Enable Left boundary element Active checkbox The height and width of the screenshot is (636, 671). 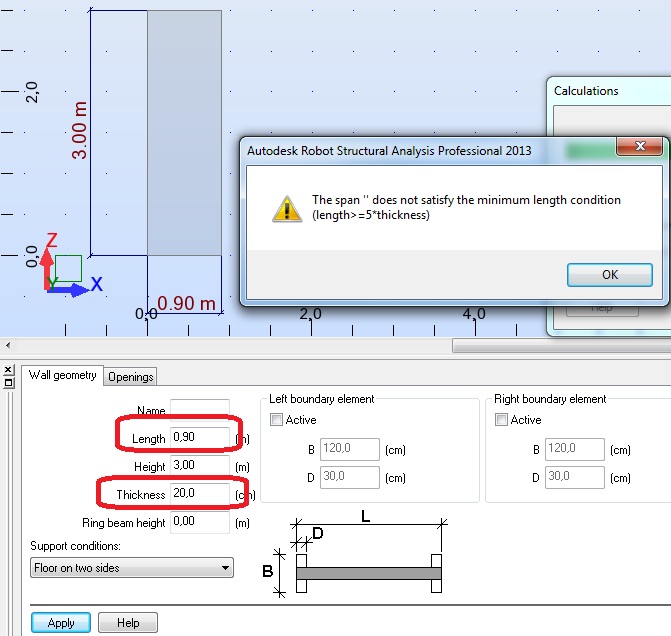276,419
